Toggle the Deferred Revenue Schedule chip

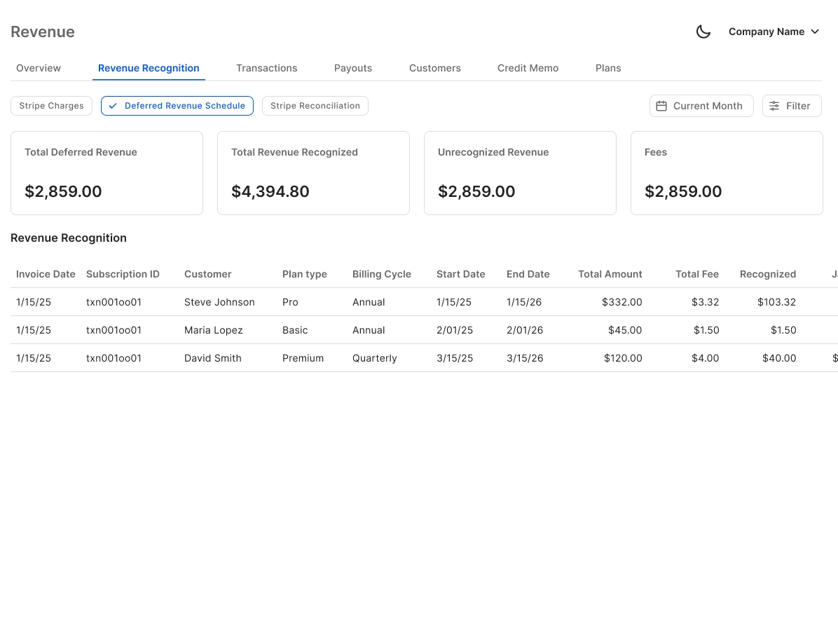coord(177,106)
